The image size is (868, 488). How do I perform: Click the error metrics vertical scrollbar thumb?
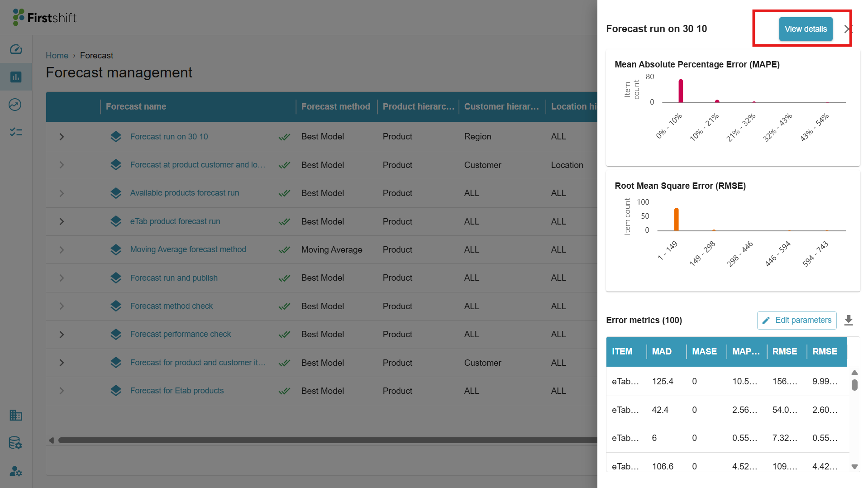tap(854, 385)
